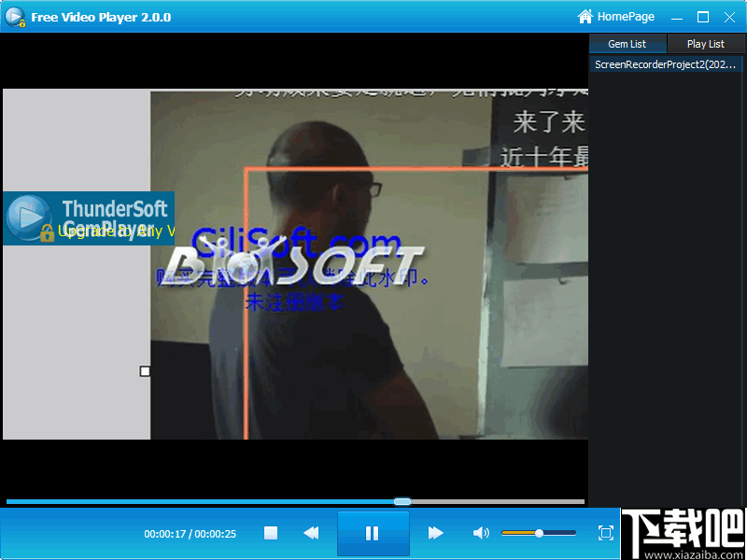Image resolution: width=747 pixels, height=560 pixels.
Task: Mute audio using the speaker icon
Action: 481,533
